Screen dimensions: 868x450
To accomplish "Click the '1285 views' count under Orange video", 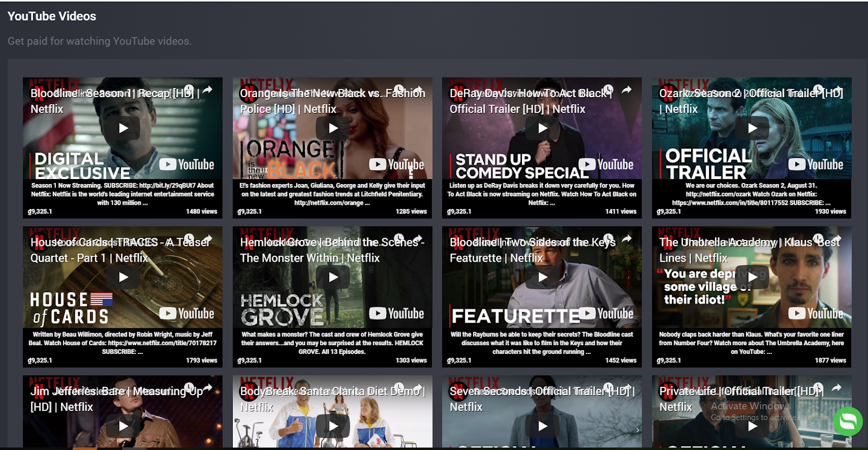I will click(x=411, y=212).
